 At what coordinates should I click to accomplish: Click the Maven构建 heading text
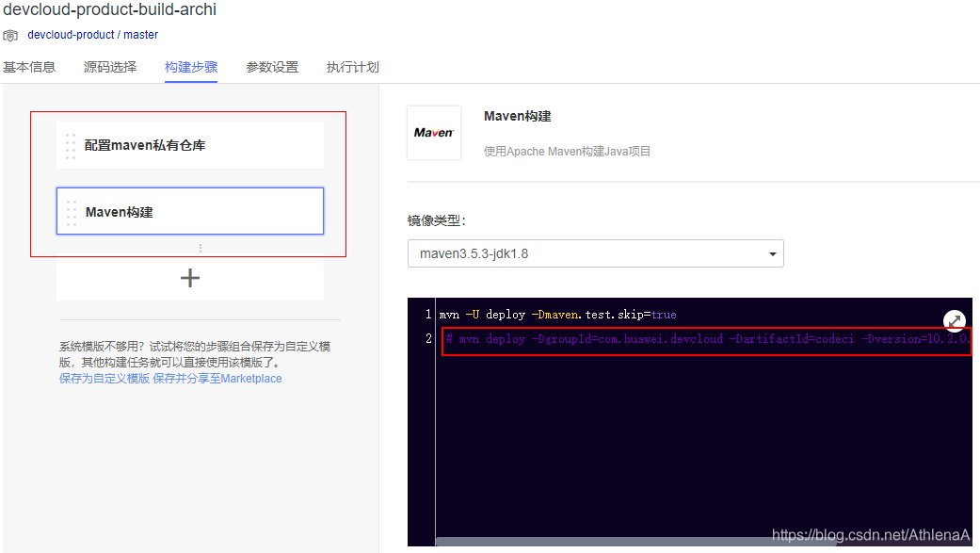(518, 117)
